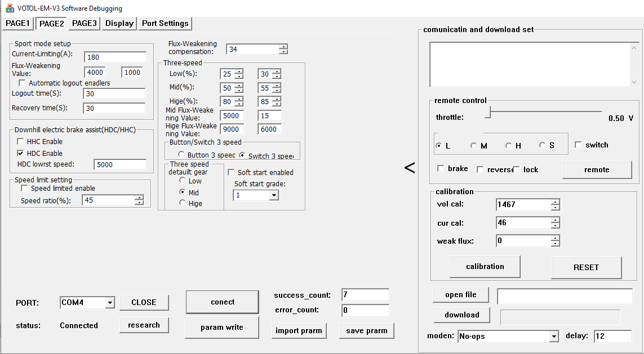This screenshot has height=354, width=644.
Task: Increase the Speed ratio(%) stepper
Action: point(139,198)
